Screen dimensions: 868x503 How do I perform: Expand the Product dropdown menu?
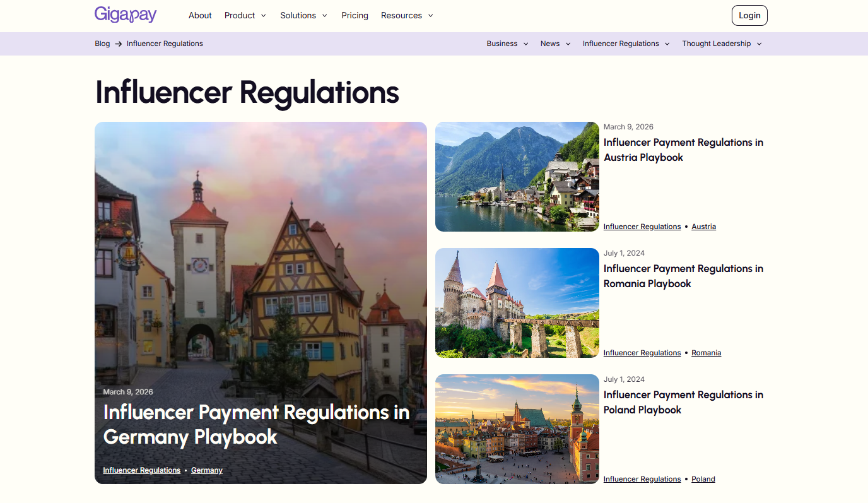(x=245, y=15)
